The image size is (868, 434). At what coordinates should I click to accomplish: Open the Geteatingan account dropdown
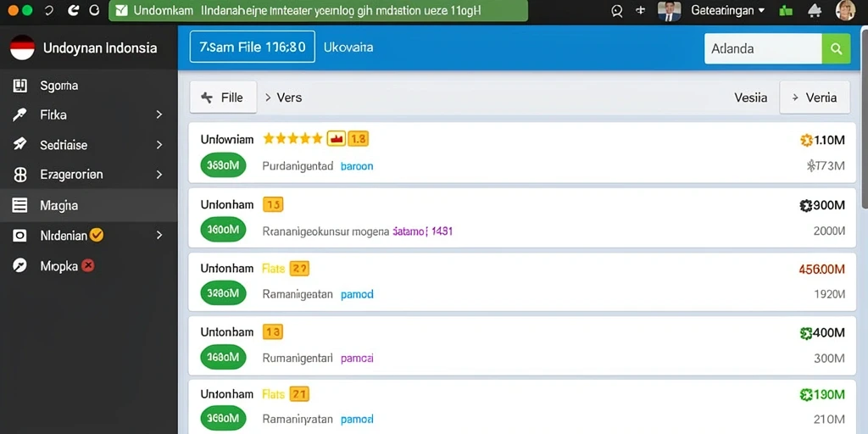pyautogui.click(x=727, y=10)
